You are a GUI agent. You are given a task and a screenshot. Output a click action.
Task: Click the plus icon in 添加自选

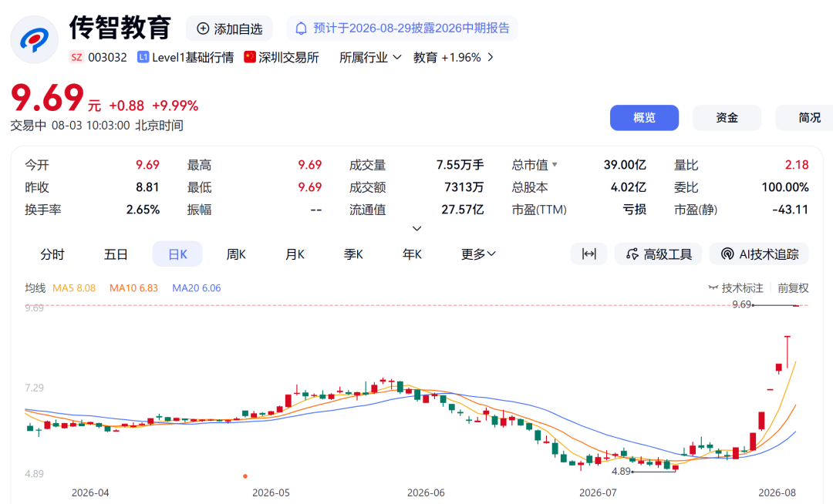pyautogui.click(x=203, y=29)
